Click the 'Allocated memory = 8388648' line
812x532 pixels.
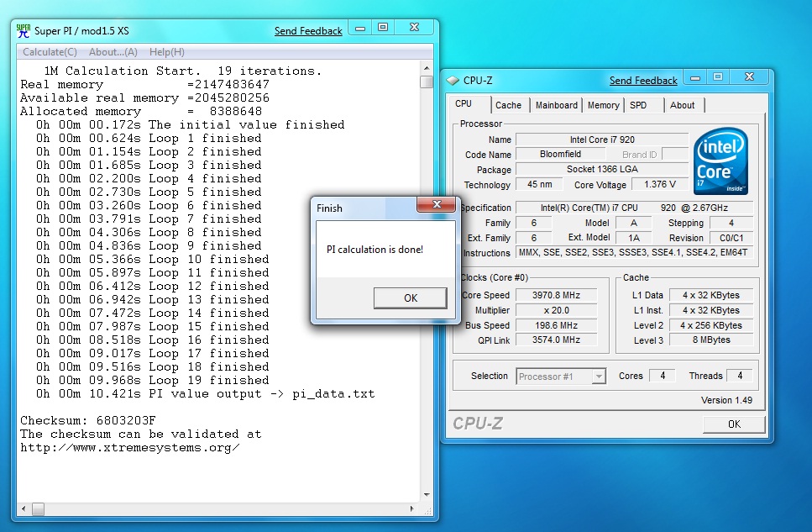(141, 112)
